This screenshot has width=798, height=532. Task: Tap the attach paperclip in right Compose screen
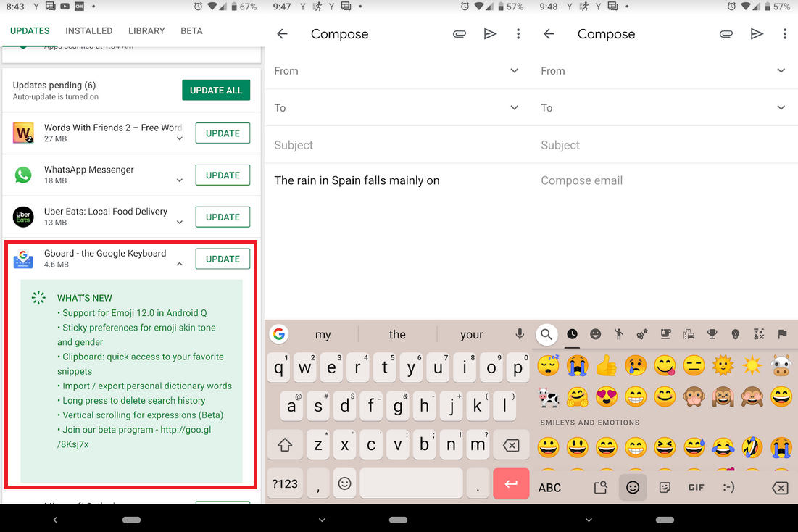coord(726,34)
